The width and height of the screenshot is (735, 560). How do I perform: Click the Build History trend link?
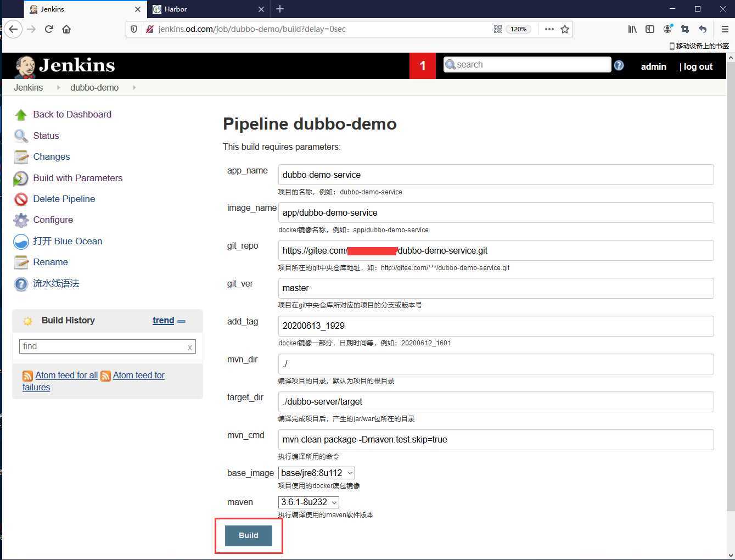point(164,321)
